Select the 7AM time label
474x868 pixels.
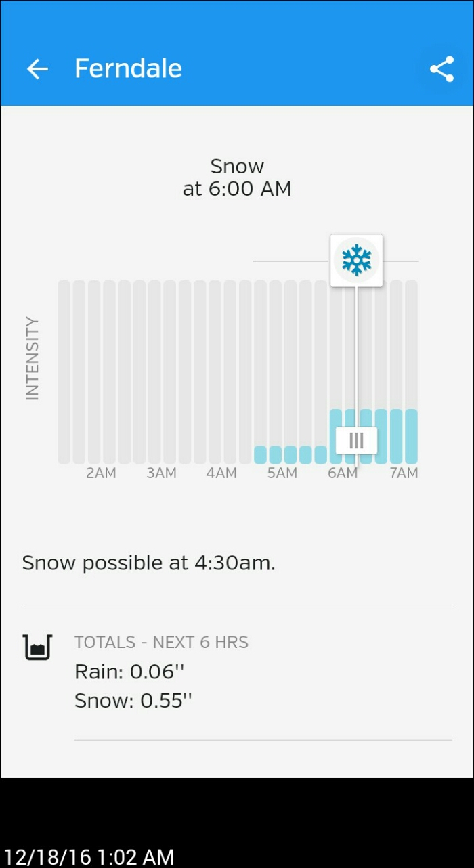[x=403, y=473]
